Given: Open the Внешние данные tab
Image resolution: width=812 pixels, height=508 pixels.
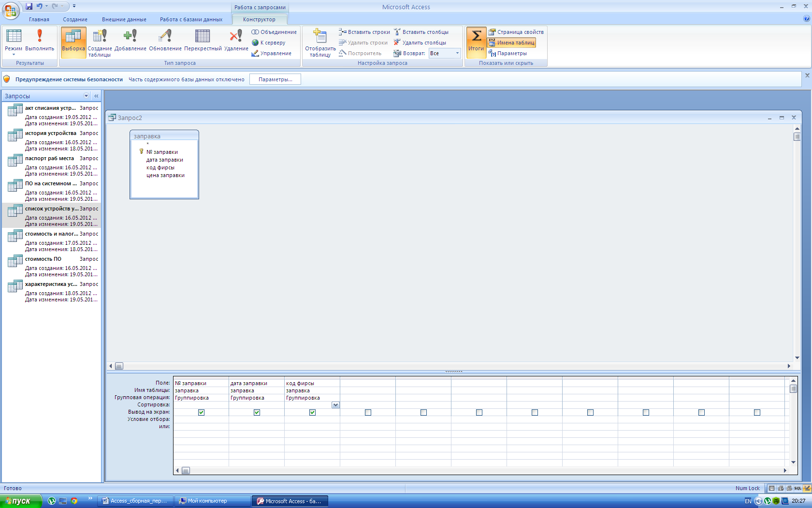Looking at the screenshot, I should coord(124,19).
